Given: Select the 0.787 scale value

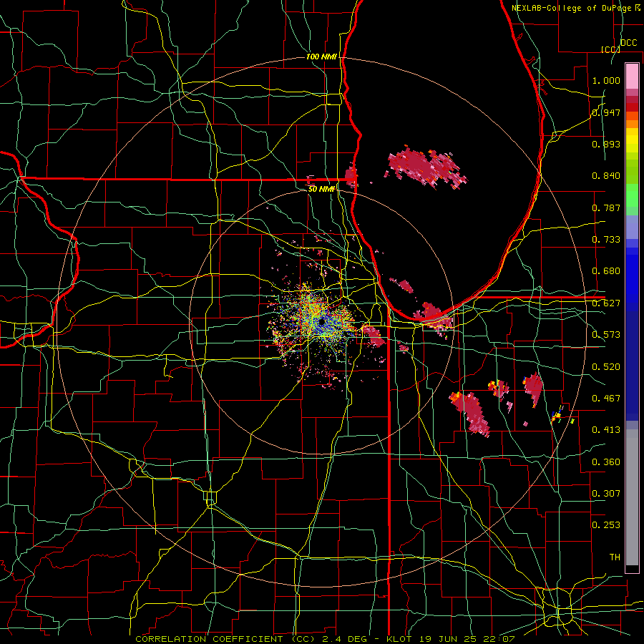Looking at the screenshot, I should (x=606, y=208).
